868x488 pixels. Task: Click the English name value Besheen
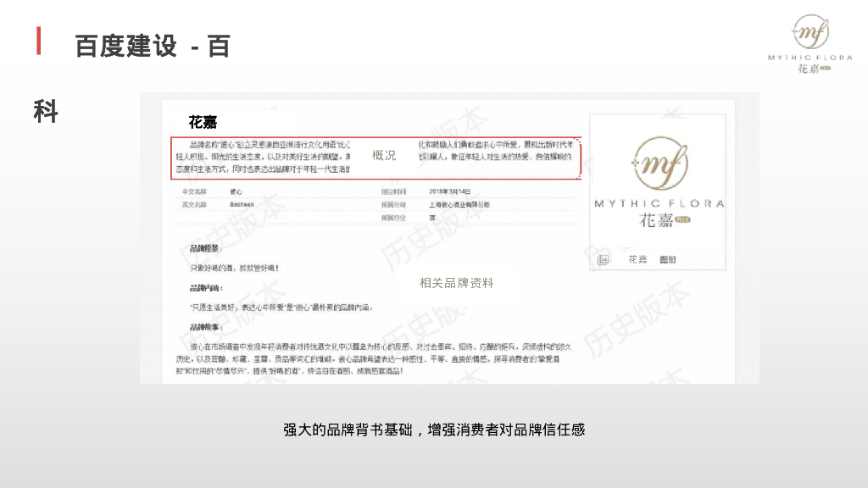[242, 204]
